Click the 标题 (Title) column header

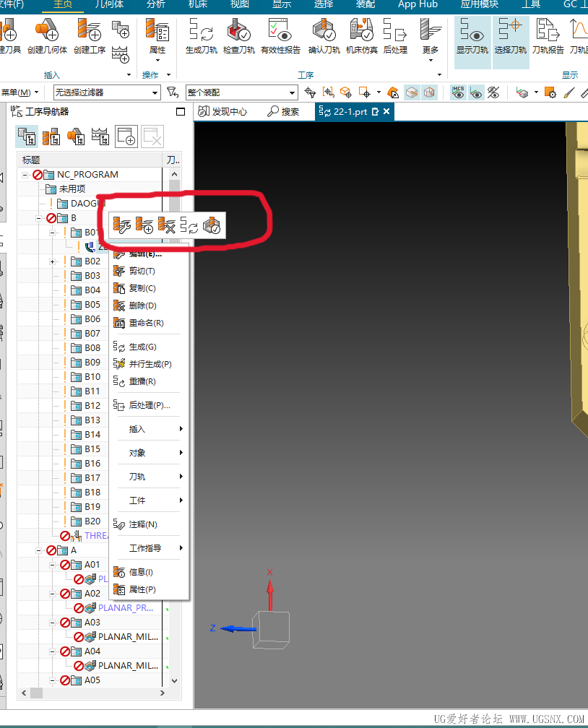tap(90, 160)
